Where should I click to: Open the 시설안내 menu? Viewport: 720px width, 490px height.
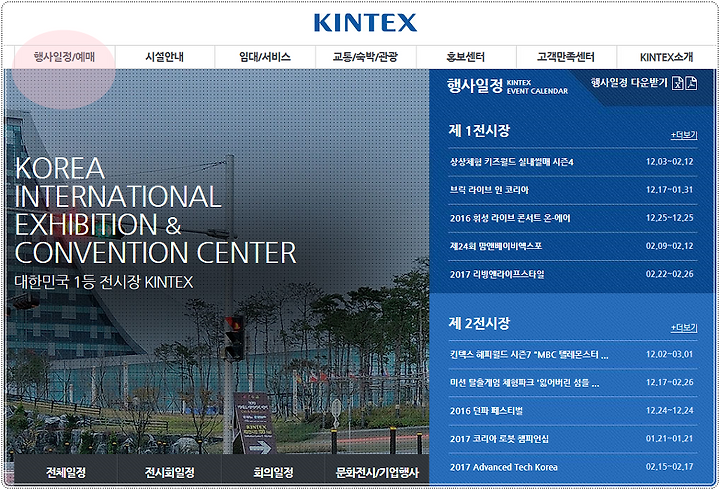coord(164,57)
